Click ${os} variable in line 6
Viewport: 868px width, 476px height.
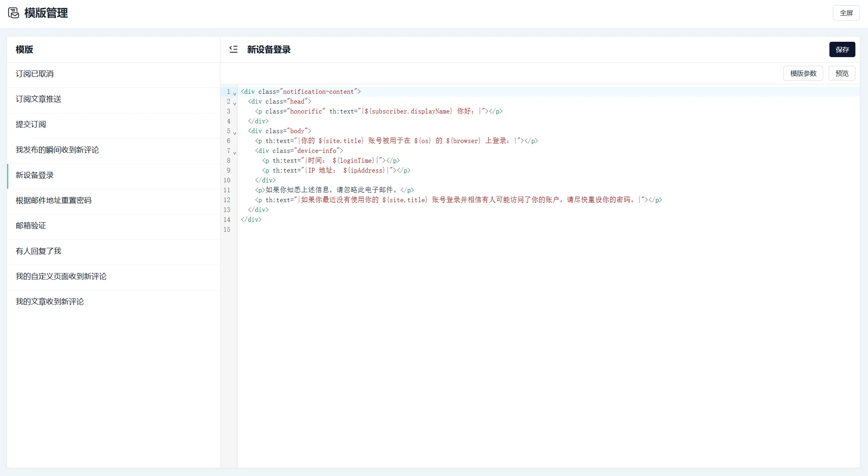(423, 141)
